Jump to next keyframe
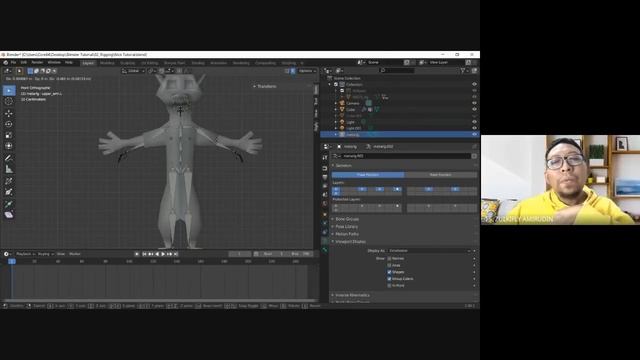Screen dimensions: 640x360 [x=169, y=254]
